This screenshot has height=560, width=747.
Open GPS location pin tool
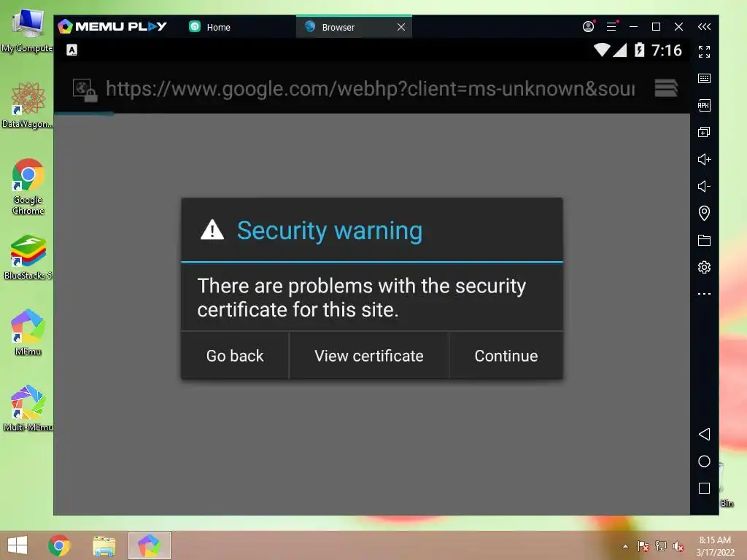[704, 213]
